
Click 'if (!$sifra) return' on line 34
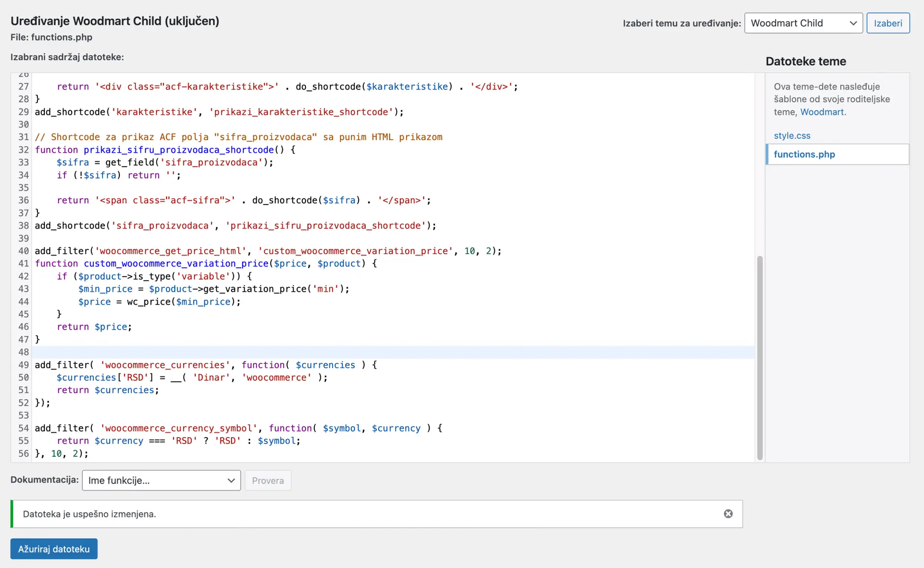[119, 175]
